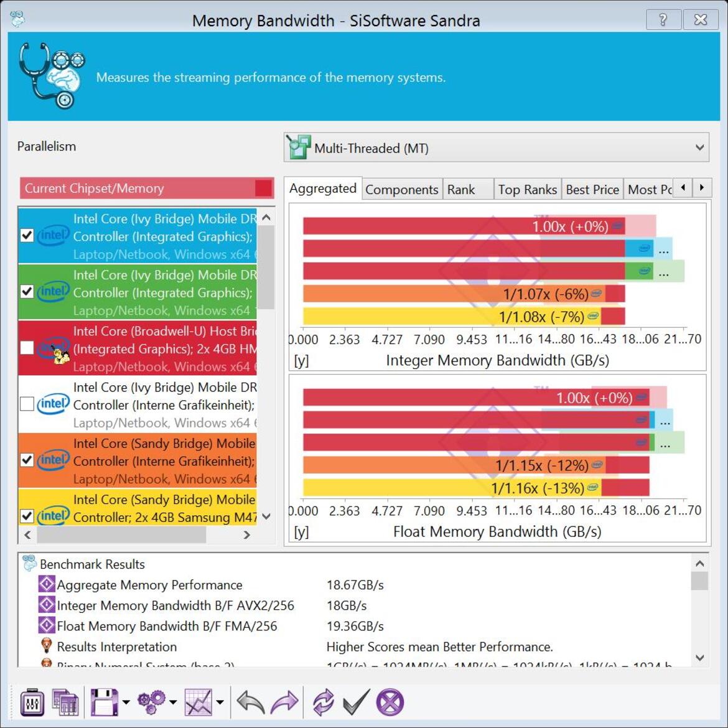This screenshot has height=728, width=728.
Task: Uncheck the blue Ivy Bridge reference entry
Action: [27, 235]
